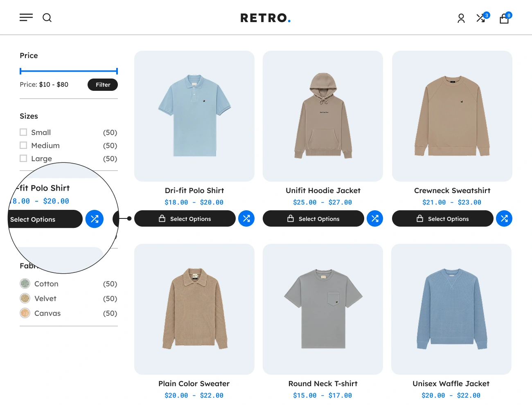
Task: Select options for Crewneck Sweatshirt
Action: [x=443, y=218]
